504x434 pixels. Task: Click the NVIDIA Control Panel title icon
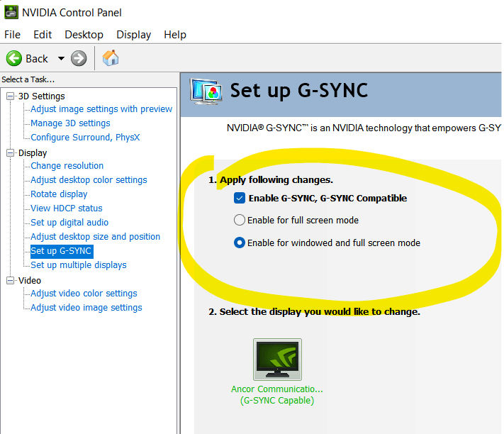point(11,12)
